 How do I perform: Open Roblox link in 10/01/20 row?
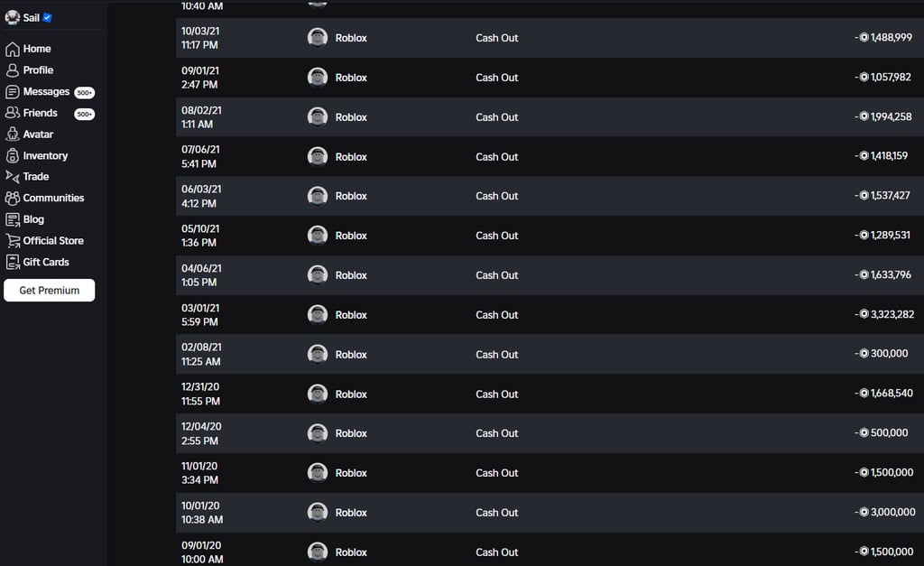(351, 513)
